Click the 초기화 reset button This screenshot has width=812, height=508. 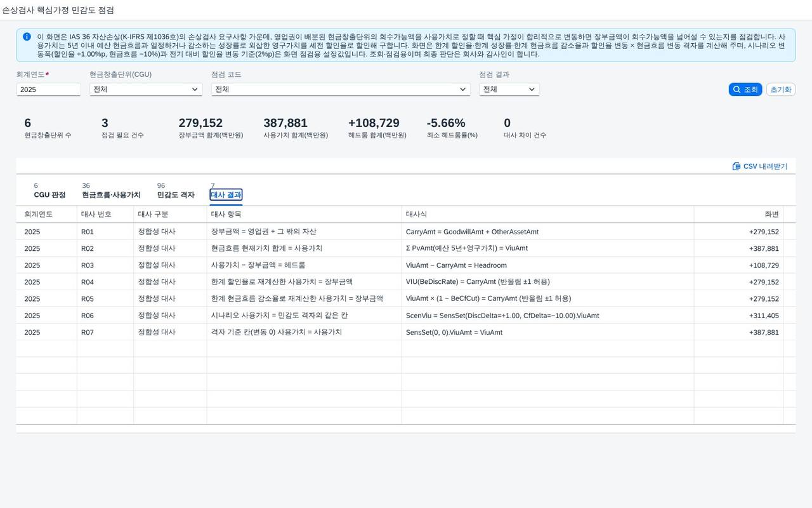(x=781, y=90)
